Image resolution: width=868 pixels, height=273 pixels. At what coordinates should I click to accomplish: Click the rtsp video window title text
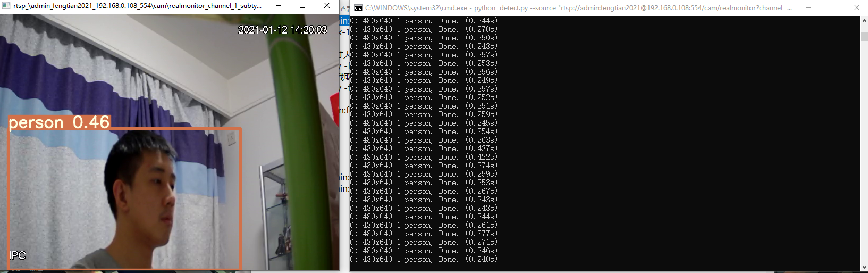click(x=137, y=6)
